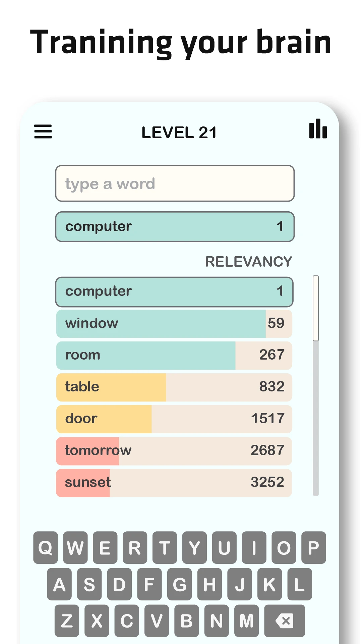362x644 pixels.
Task: Focus the 'type a word' field
Action: pyautogui.click(x=175, y=183)
